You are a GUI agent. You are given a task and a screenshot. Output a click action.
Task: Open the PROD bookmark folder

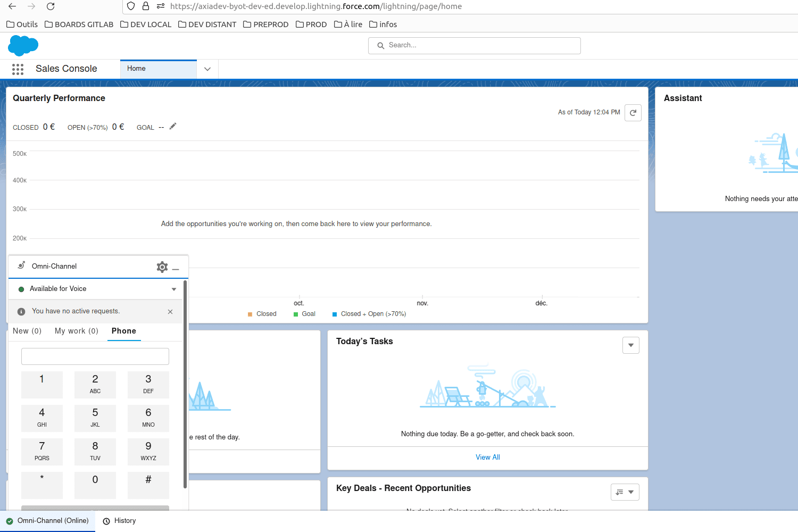(x=311, y=24)
